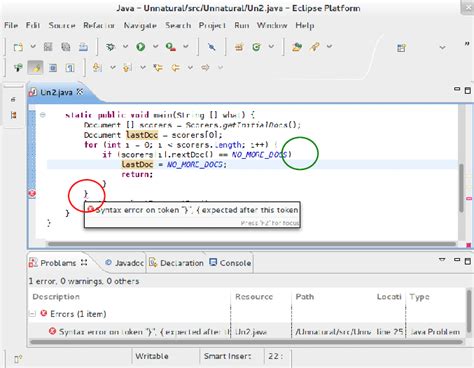This screenshot has width=474, height=368.
Task: Switch to the Console tab
Action: click(x=230, y=263)
